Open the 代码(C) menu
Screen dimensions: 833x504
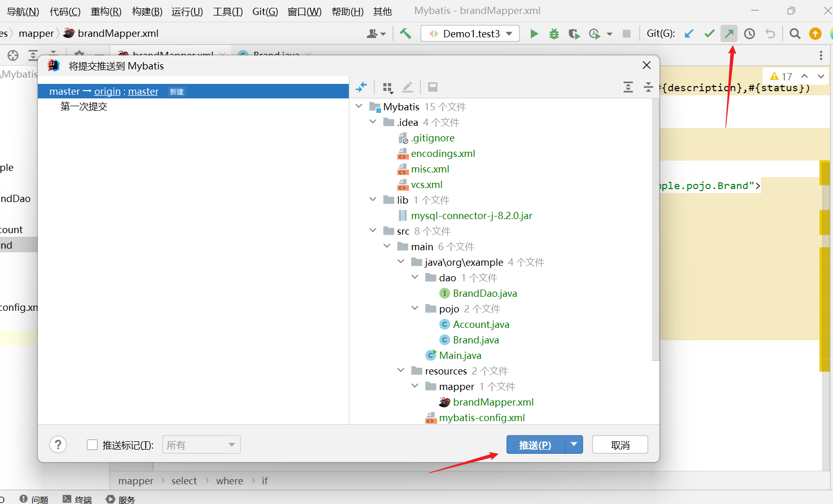65,11
